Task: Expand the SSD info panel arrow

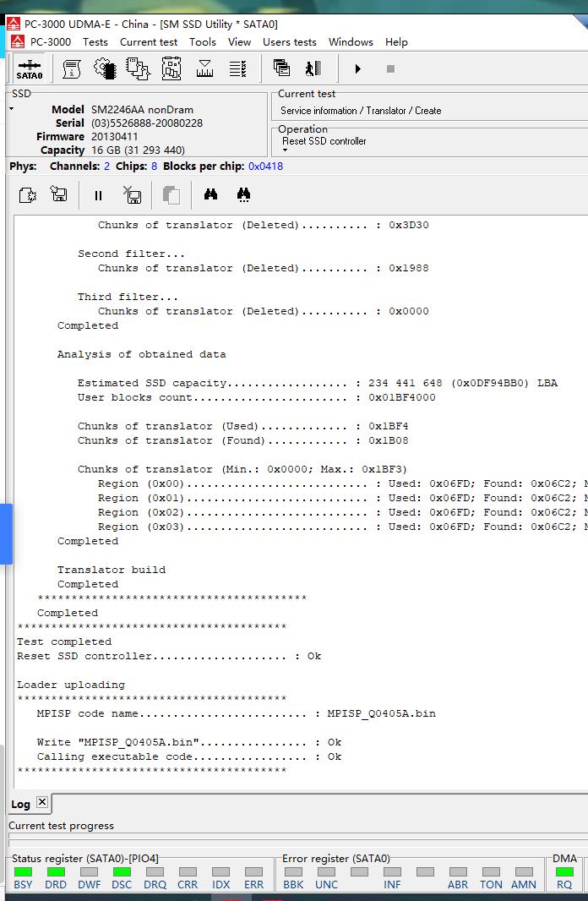Action: (12, 108)
